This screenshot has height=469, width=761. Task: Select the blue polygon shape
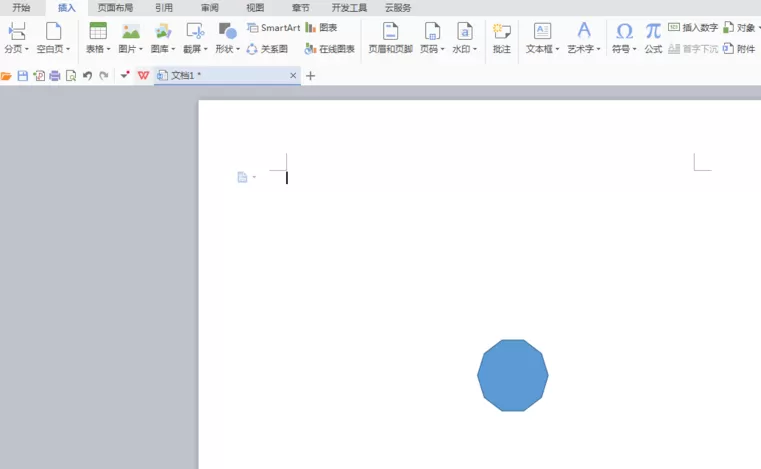click(513, 375)
